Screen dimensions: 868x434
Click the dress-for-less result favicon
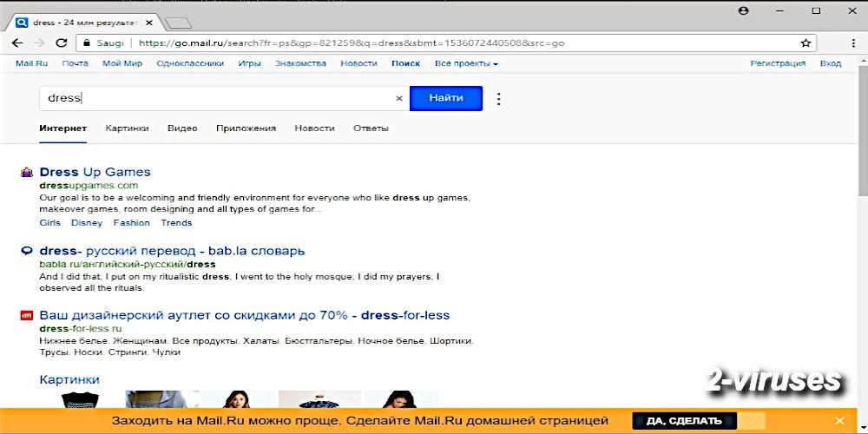point(27,316)
